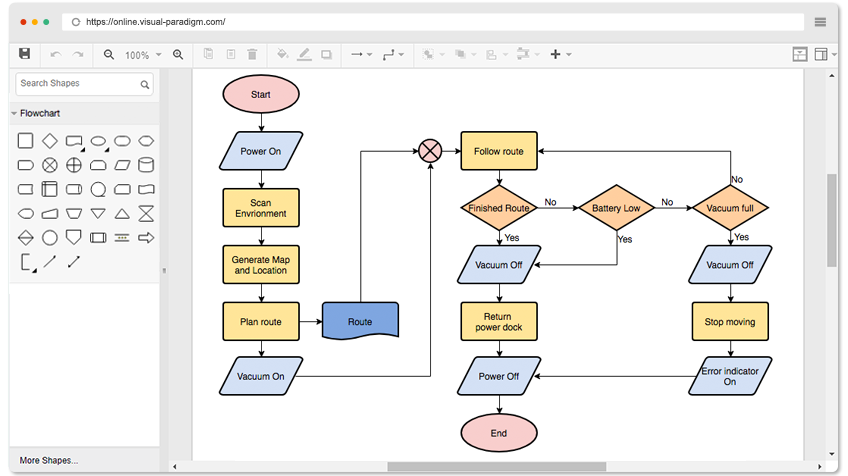Select the hexagon preparation shape
848x476 pixels.
[x=146, y=141]
